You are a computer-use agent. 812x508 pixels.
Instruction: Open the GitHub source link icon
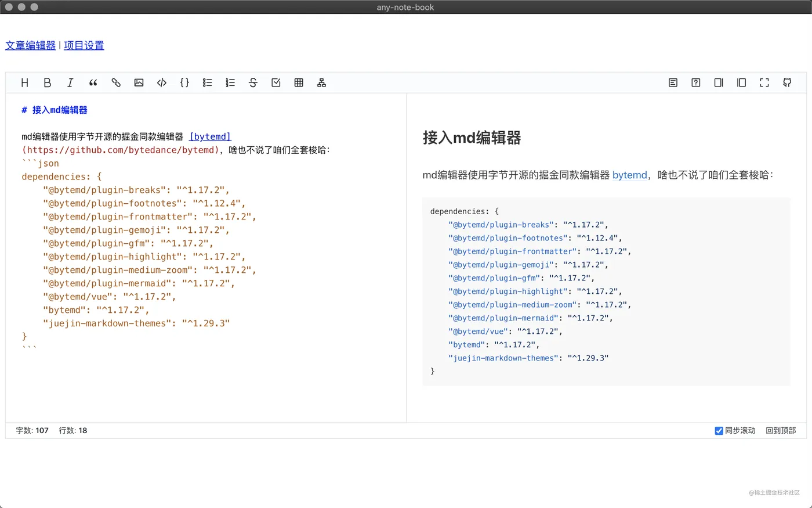pos(787,82)
